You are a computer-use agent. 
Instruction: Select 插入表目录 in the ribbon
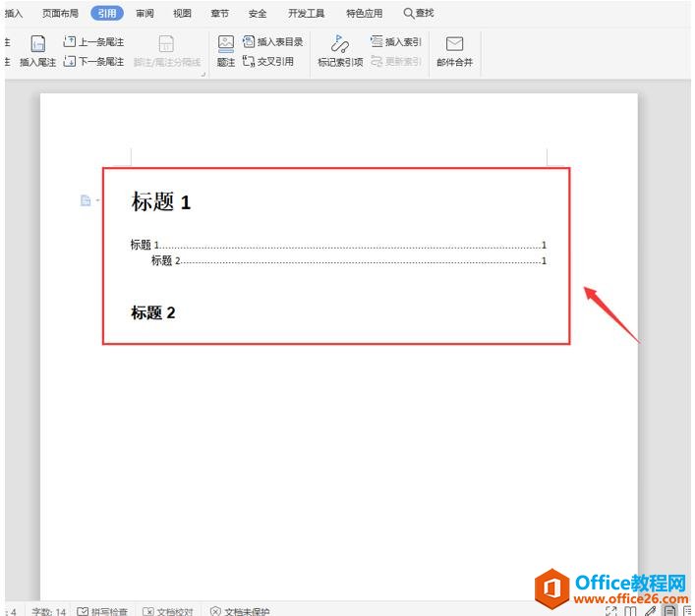click(x=273, y=42)
